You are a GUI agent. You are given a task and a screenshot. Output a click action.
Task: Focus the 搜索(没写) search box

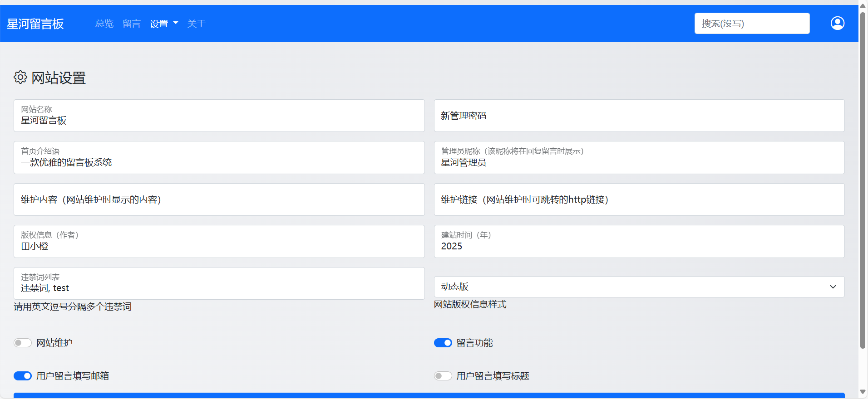[752, 23]
